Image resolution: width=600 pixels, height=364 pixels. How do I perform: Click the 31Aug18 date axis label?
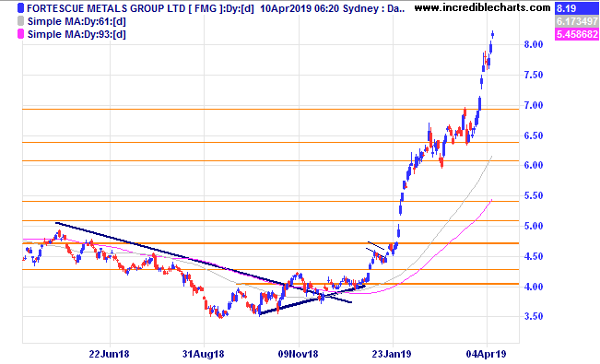click(x=203, y=354)
